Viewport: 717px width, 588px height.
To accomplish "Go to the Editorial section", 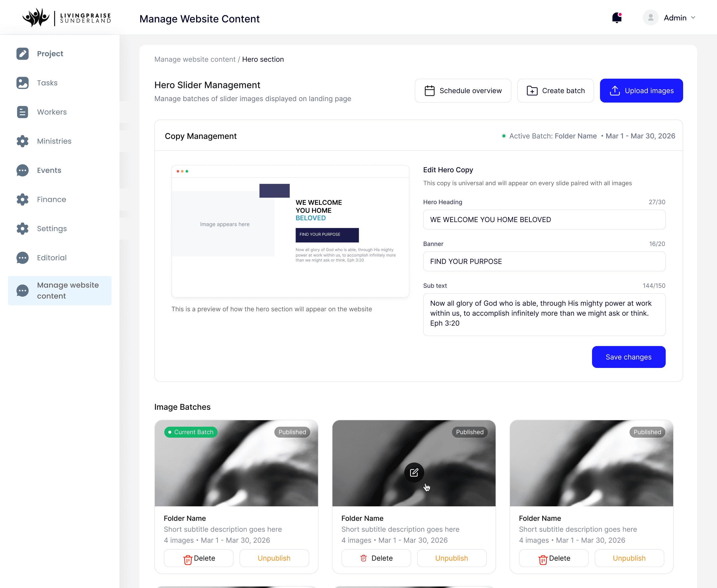I will [52, 257].
